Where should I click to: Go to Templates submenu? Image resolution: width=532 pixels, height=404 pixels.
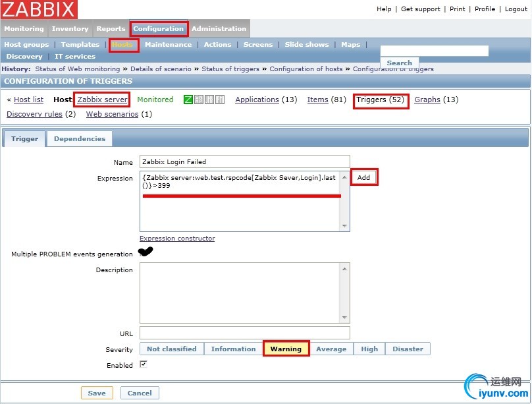pyautogui.click(x=80, y=44)
